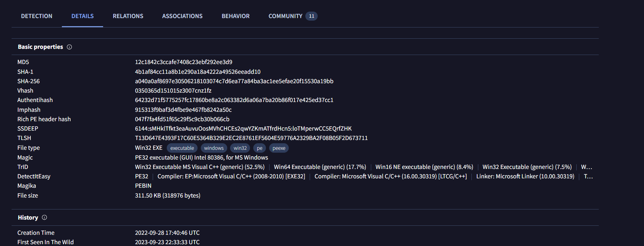Open the Detection tab

[x=37, y=16]
